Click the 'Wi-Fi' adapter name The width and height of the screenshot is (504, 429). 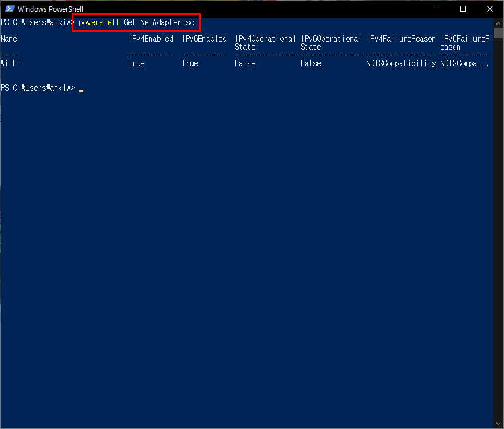(11, 63)
